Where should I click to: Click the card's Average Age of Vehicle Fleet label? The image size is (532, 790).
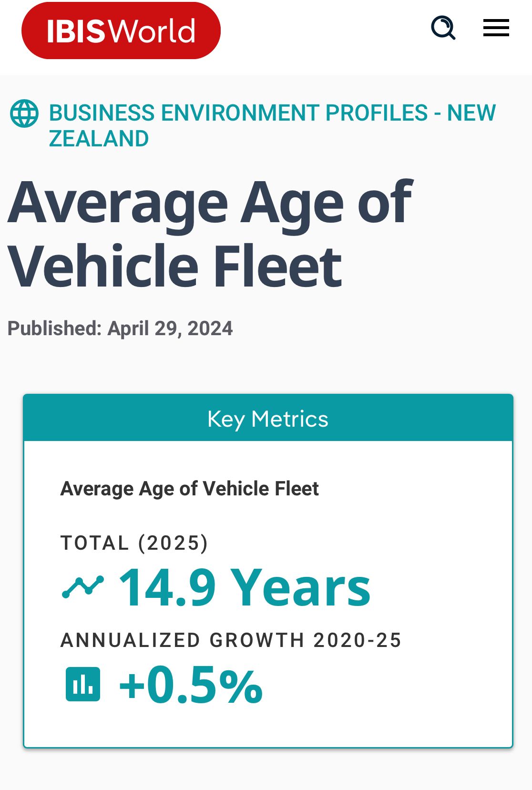[x=189, y=489]
